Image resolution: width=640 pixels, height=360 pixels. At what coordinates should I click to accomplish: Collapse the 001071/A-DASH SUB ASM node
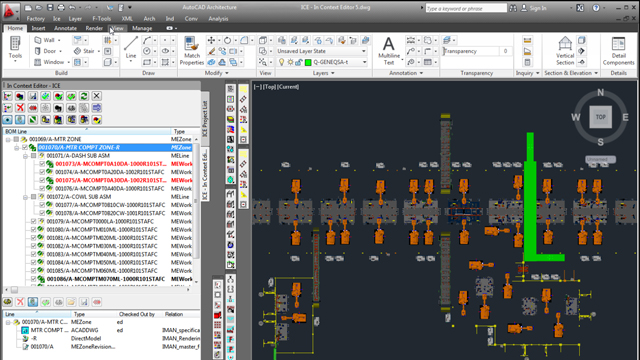tap(25, 156)
